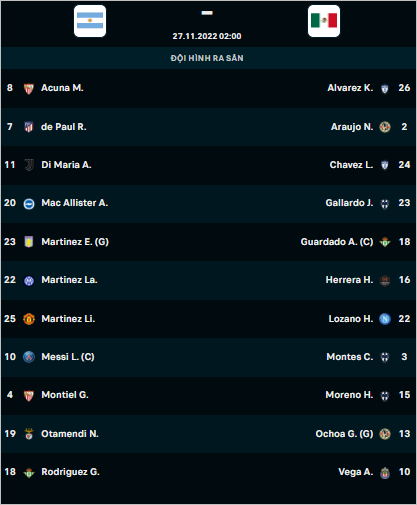Open Messi L. (C) player link
The height and width of the screenshot is (505, 417).
[68, 357]
